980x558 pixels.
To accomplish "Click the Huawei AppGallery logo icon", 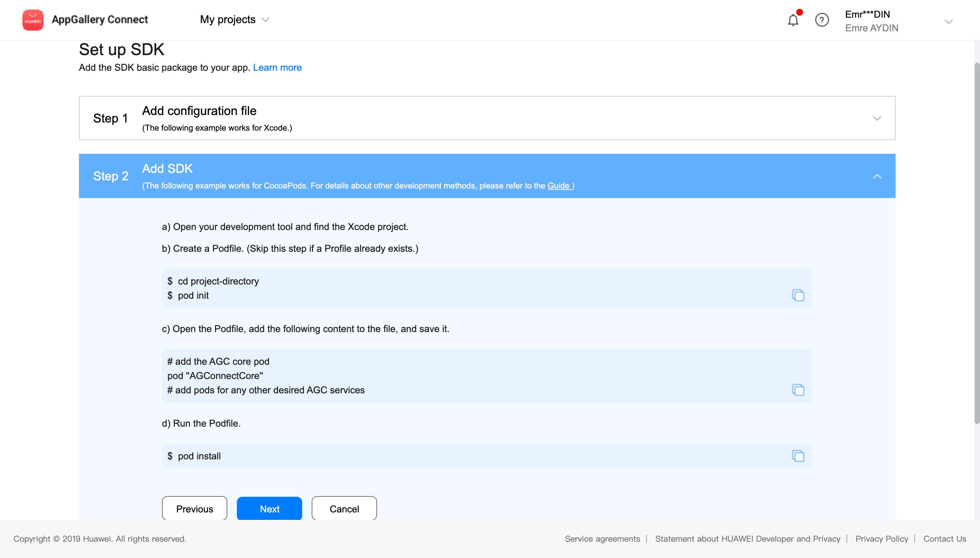I will (33, 20).
